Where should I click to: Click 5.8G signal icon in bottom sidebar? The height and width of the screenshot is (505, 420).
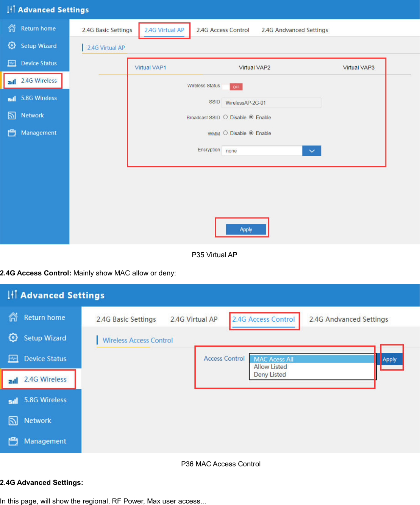[13, 400]
